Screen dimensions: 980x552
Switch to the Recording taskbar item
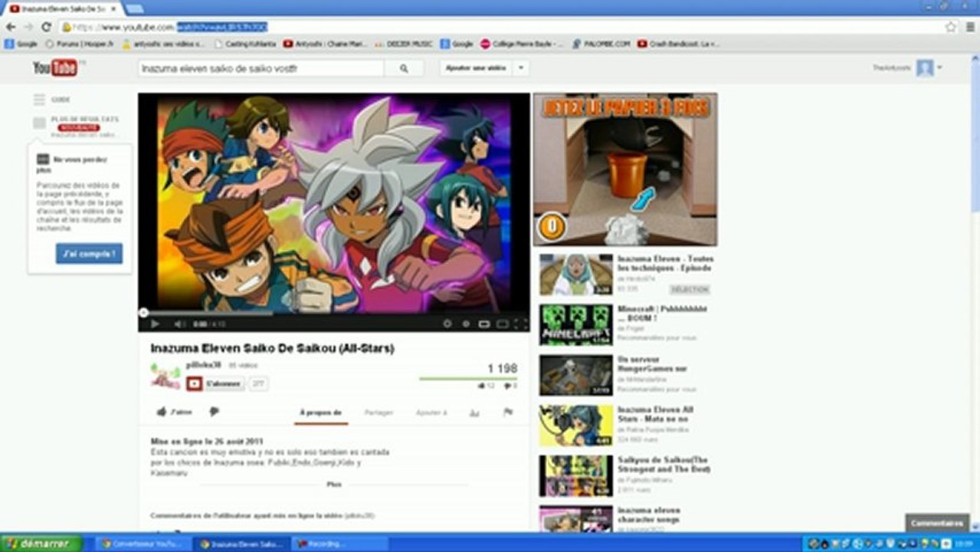coord(338,544)
